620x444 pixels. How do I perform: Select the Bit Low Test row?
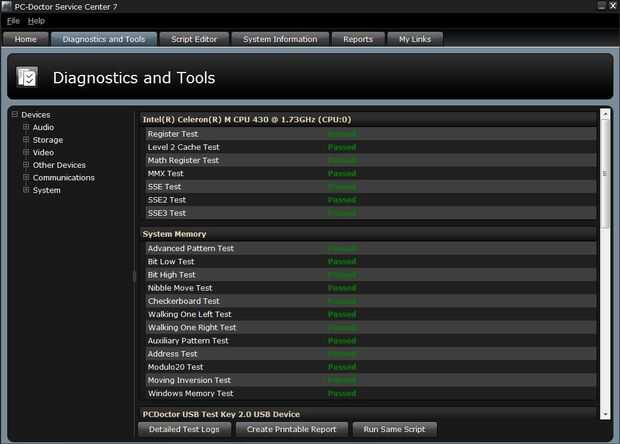pyautogui.click(x=370, y=261)
